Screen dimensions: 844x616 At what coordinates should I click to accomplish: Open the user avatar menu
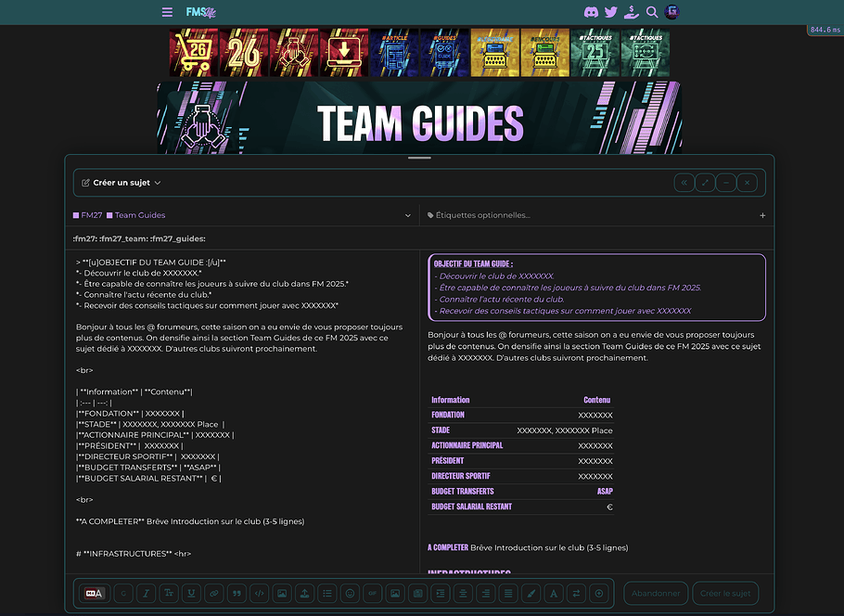point(671,12)
